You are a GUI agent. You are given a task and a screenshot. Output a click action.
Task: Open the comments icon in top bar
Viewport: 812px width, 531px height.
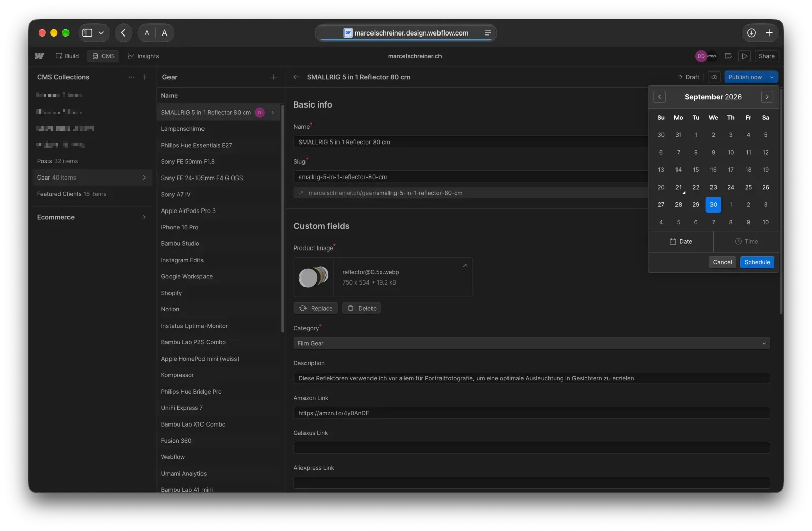click(728, 56)
